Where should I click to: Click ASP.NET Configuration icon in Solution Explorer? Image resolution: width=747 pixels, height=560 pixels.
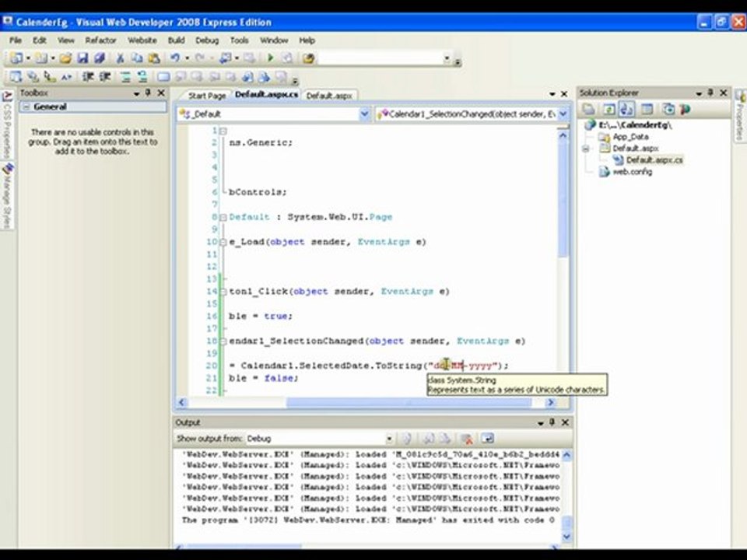[685, 110]
